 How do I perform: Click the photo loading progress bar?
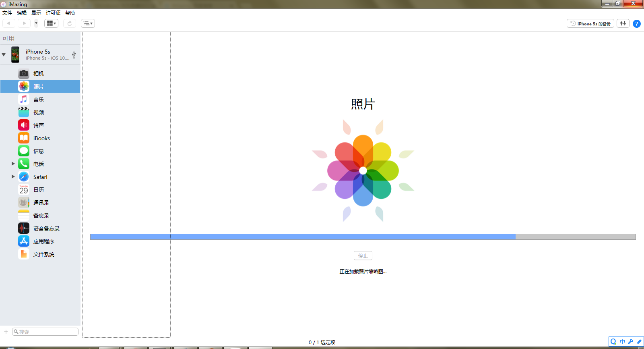(x=363, y=237)
